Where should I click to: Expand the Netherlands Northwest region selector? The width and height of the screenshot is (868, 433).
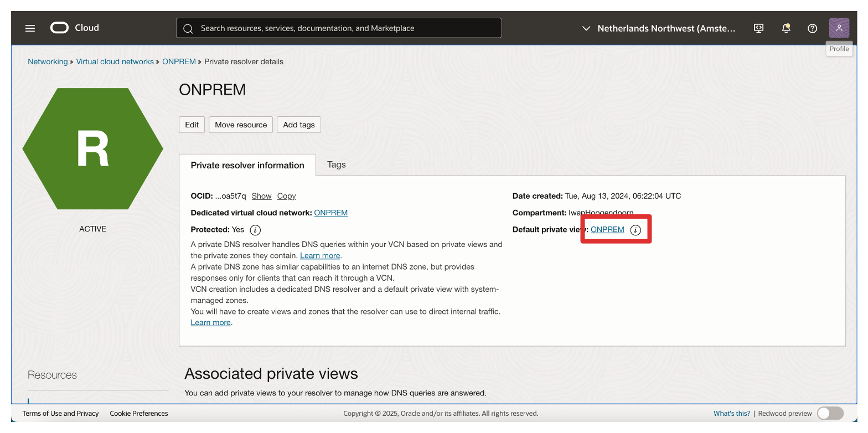tap(659, 28)
